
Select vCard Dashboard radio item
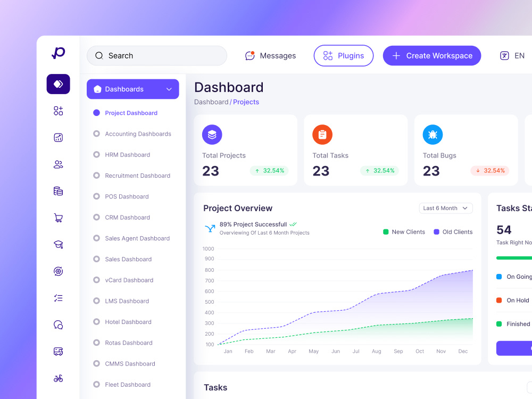point(97,280)
